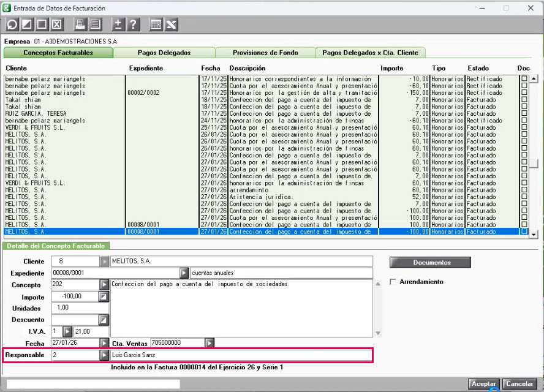The width and height of the screenshot is (544, 392).
Task: Click the green app icon in the title bar
Action: (x=7, y=7)
